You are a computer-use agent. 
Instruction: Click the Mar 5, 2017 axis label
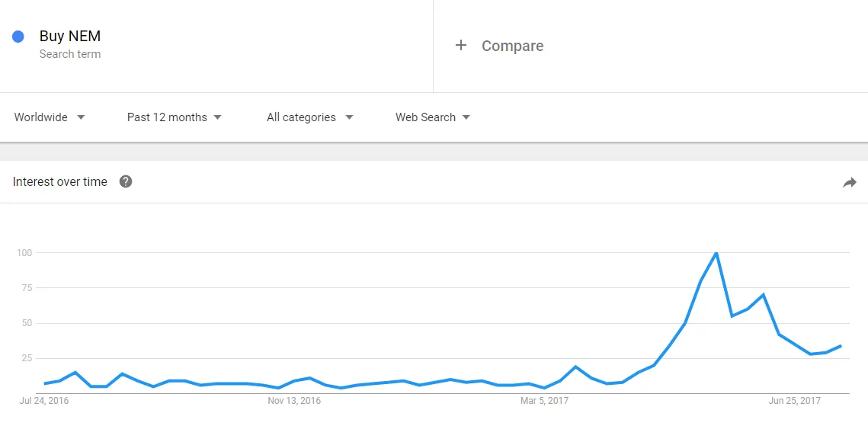(544, 401)
